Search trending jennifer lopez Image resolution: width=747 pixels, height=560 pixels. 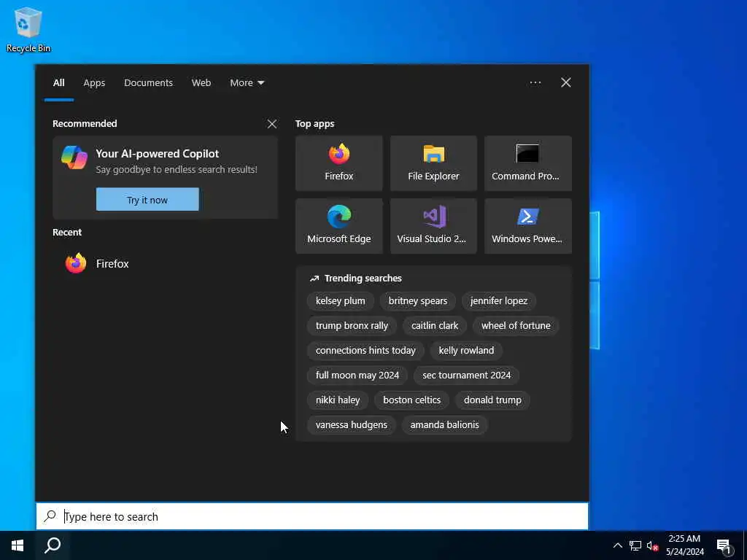coord(499,301)
